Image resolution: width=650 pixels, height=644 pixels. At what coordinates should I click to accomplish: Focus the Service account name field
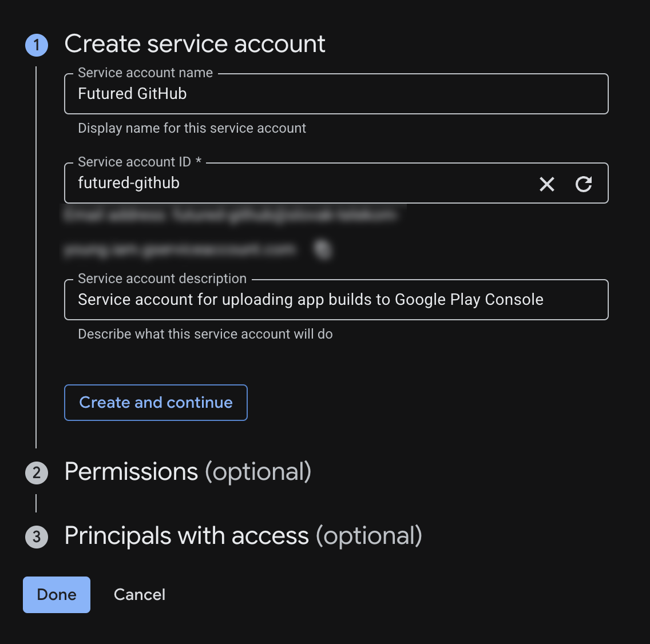pyautogui.click(x=336, y=94)
